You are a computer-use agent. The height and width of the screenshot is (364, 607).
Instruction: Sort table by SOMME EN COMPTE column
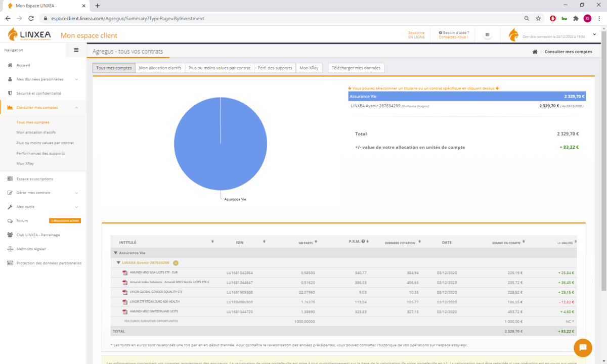[523, 243]
